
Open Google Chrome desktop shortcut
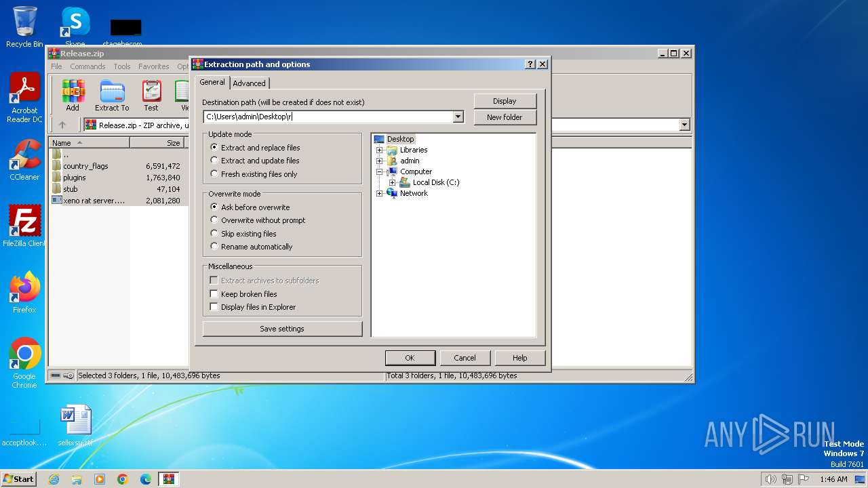tap(24, 363)
